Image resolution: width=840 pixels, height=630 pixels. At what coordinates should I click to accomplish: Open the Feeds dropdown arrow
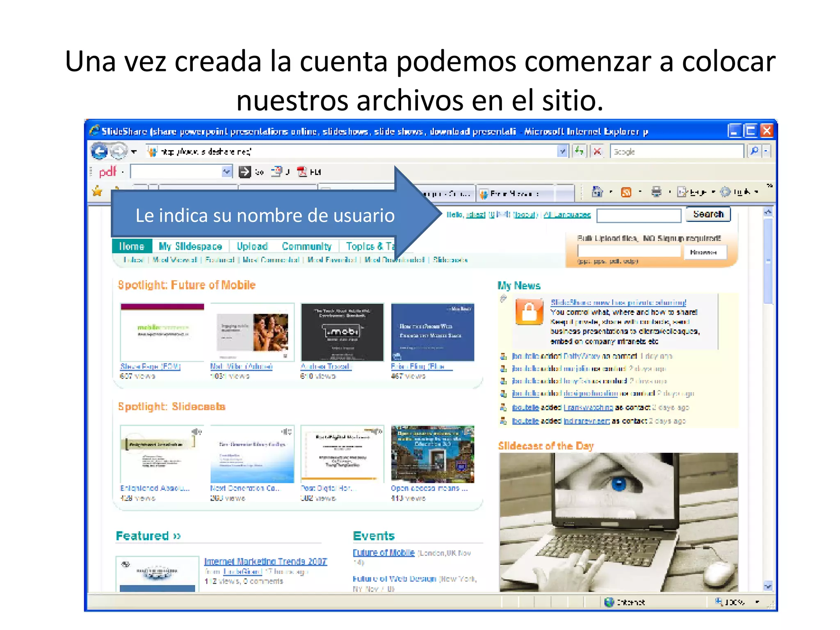coord(640,192)
